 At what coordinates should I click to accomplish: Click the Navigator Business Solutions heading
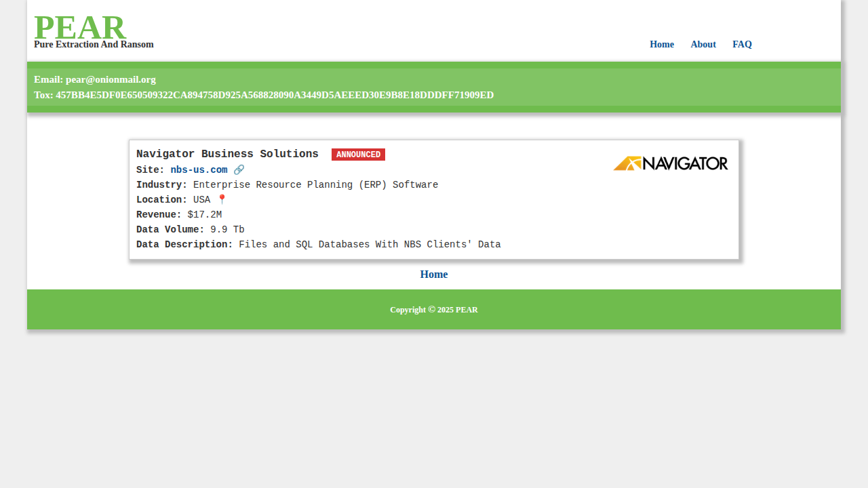click(x=227, y=154)
